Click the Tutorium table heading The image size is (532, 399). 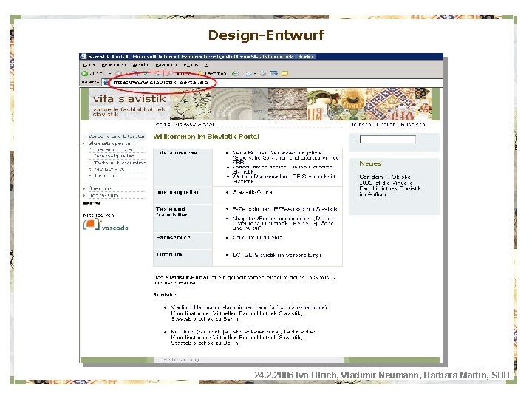(169, 254)
